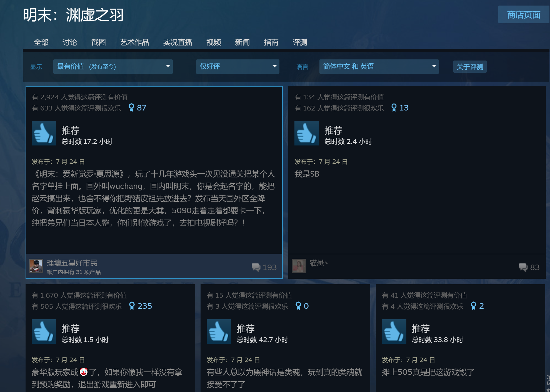The image size is (550, 392).
Task: Switch to the 全部 tab
Action: (41, 42)
